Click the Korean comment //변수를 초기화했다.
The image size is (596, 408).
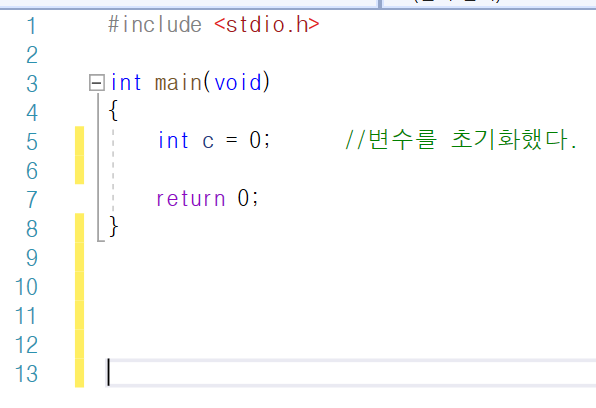pyautogui.click(x=461, y=140)
